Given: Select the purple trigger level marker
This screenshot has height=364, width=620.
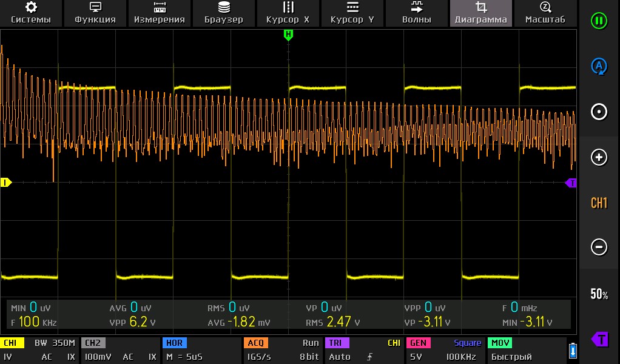Looking at the screenshot, I should 570,183.
